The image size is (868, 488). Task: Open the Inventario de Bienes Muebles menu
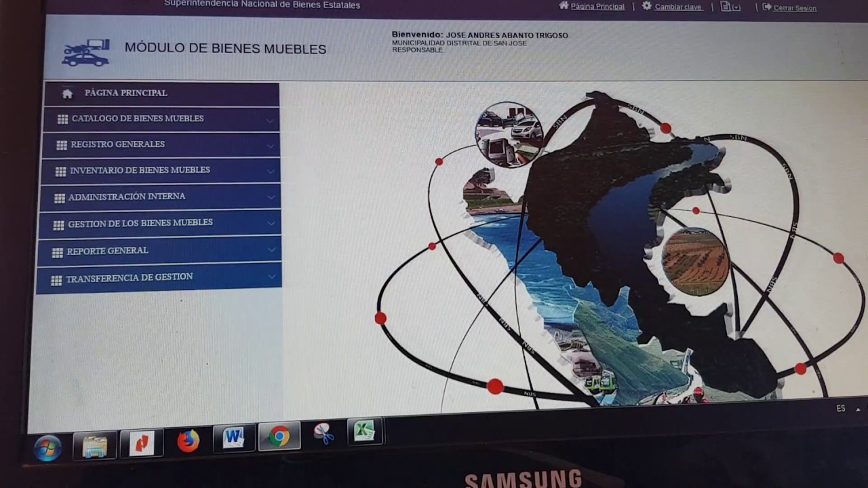(159, 171)
